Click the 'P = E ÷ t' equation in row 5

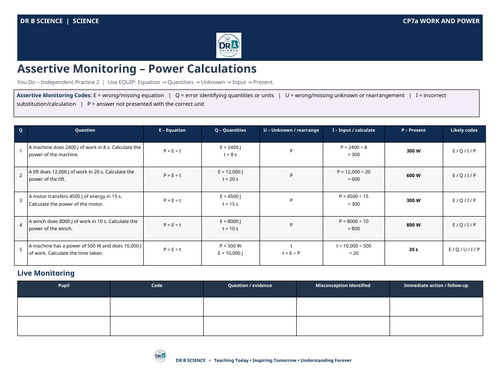coord(172,250)
